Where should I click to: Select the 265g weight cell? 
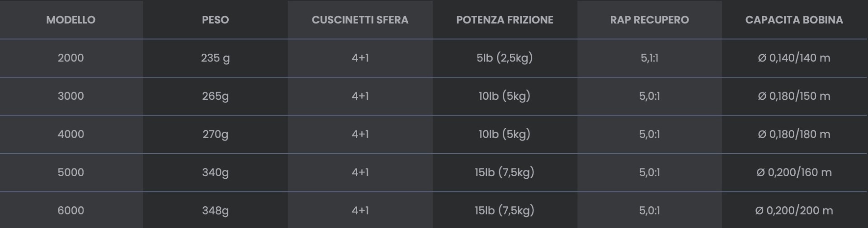click(215, 96)
